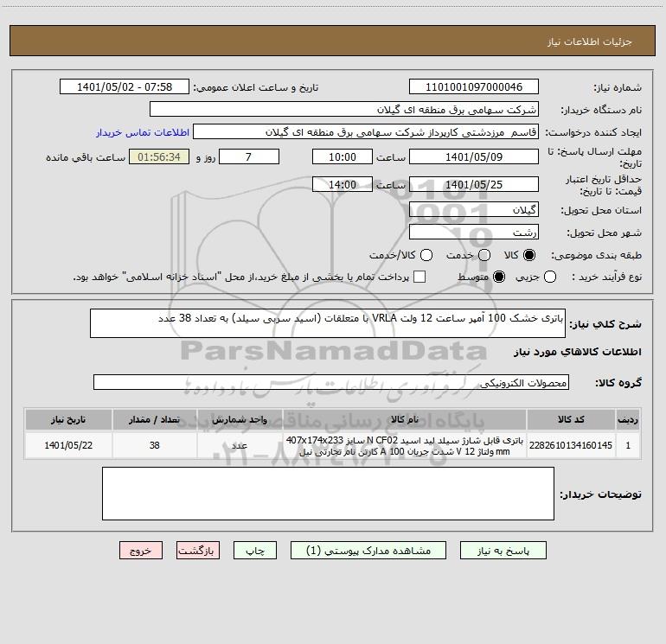Click the واحد شمارش column header
The image size is (666, 644).
coord(240,419)
